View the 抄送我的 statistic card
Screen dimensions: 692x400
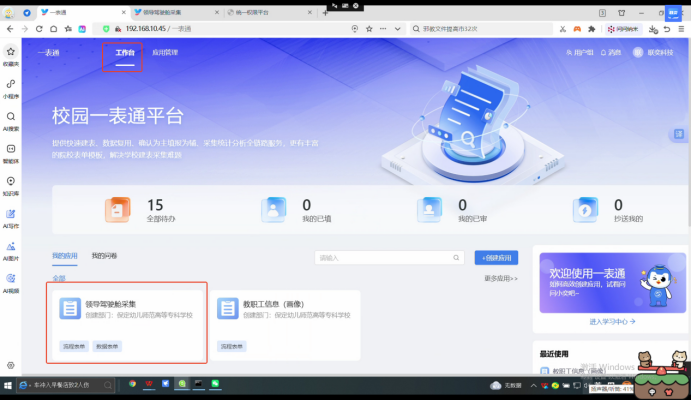tap(608, 210)
